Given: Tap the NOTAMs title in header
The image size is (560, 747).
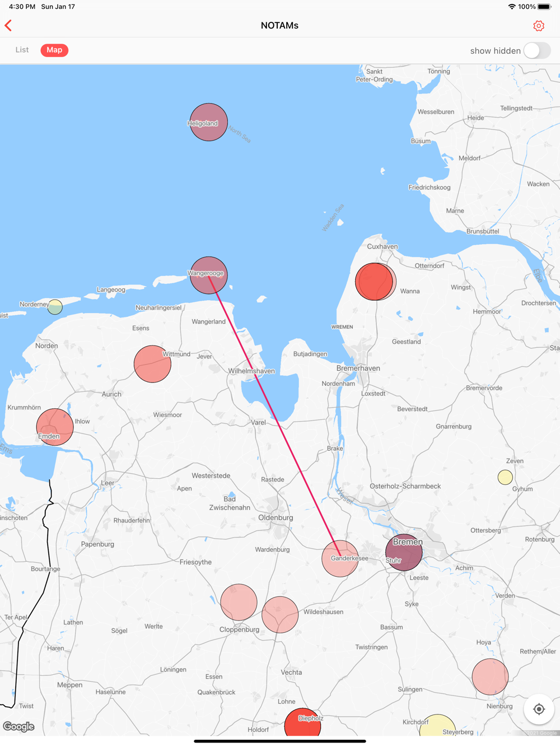Looking at the screenshot, I should point(279,25).
